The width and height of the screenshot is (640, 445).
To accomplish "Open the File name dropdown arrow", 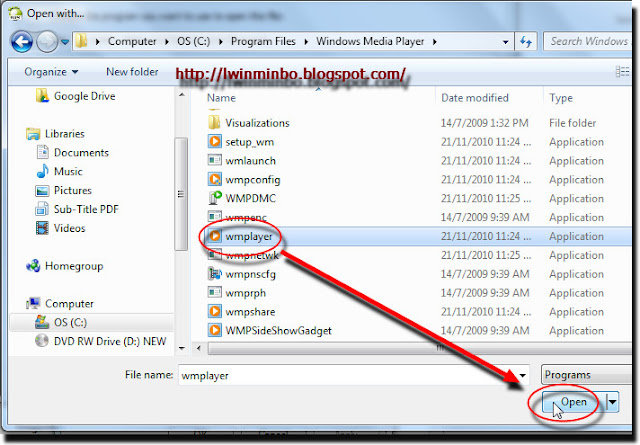I will click(x=522, y=375).
